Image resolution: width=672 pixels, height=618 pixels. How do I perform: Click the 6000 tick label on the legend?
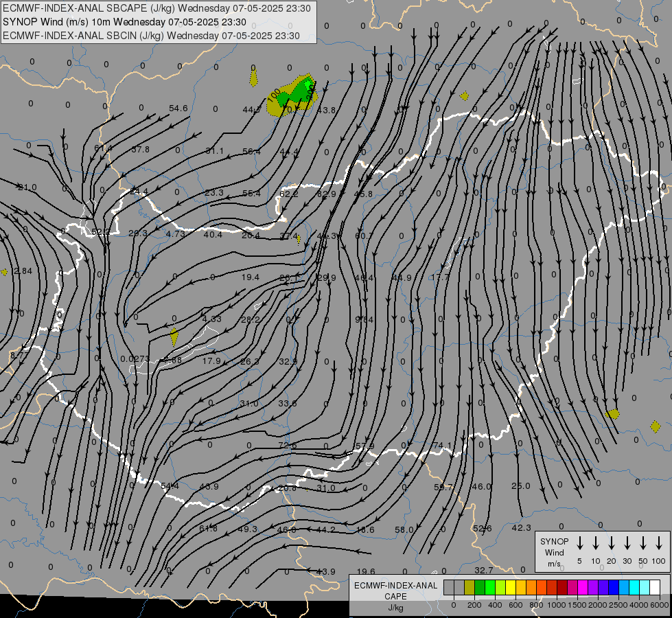click(659, 605)
